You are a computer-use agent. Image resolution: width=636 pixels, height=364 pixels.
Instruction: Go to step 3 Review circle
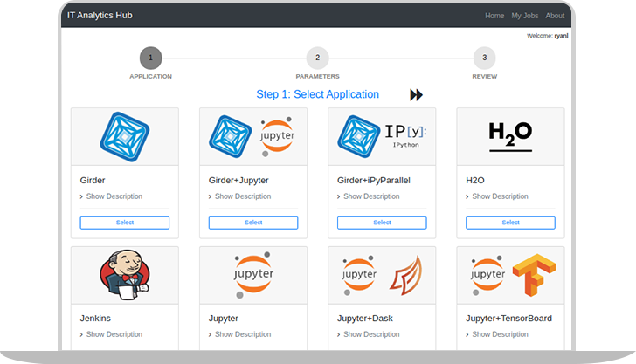point(484,58)
